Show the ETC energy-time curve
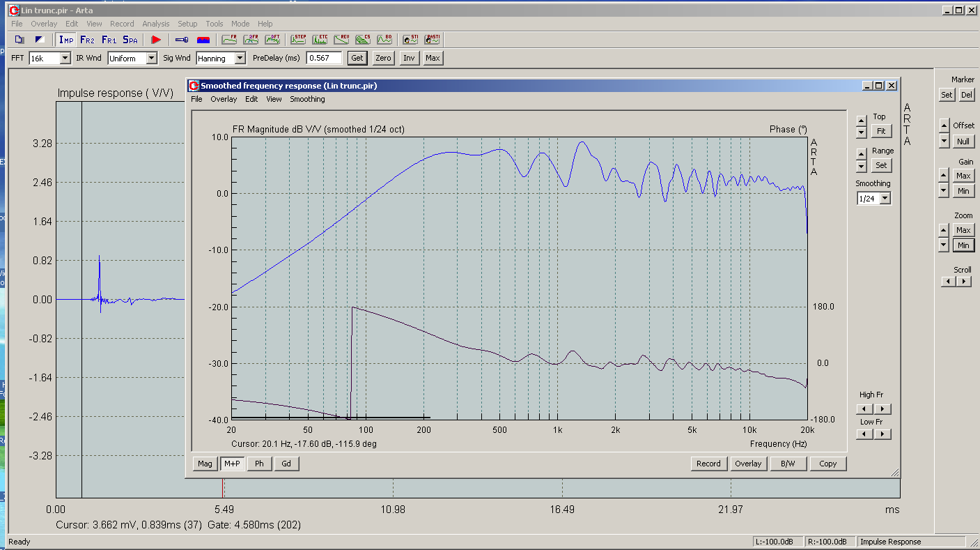This screenshot has width=980, height=550. coord(320,40)
